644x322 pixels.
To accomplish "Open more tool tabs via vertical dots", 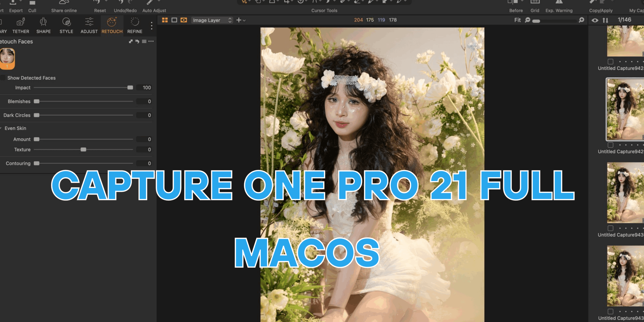I will [x=151, y=26].
